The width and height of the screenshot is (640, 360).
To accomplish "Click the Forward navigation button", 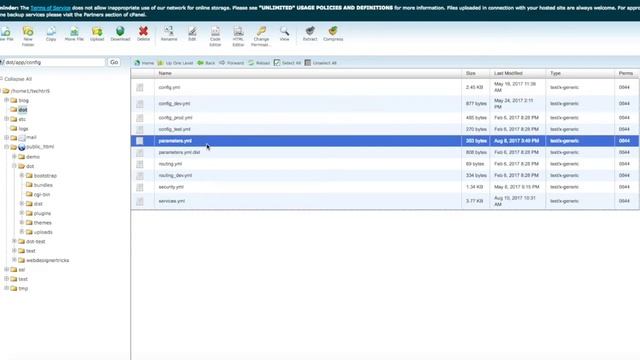I will (231, 63).
